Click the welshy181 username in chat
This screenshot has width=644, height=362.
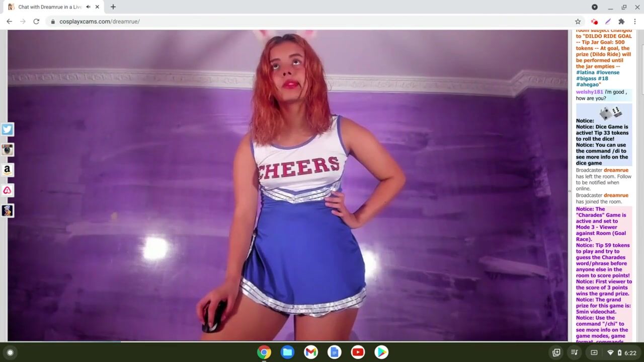click(x=589, y=92)
